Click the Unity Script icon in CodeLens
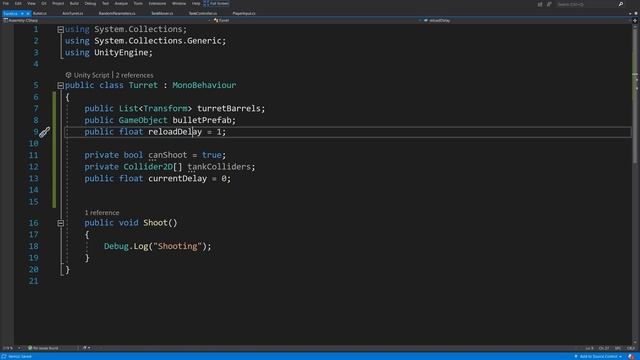 (68, 75)
